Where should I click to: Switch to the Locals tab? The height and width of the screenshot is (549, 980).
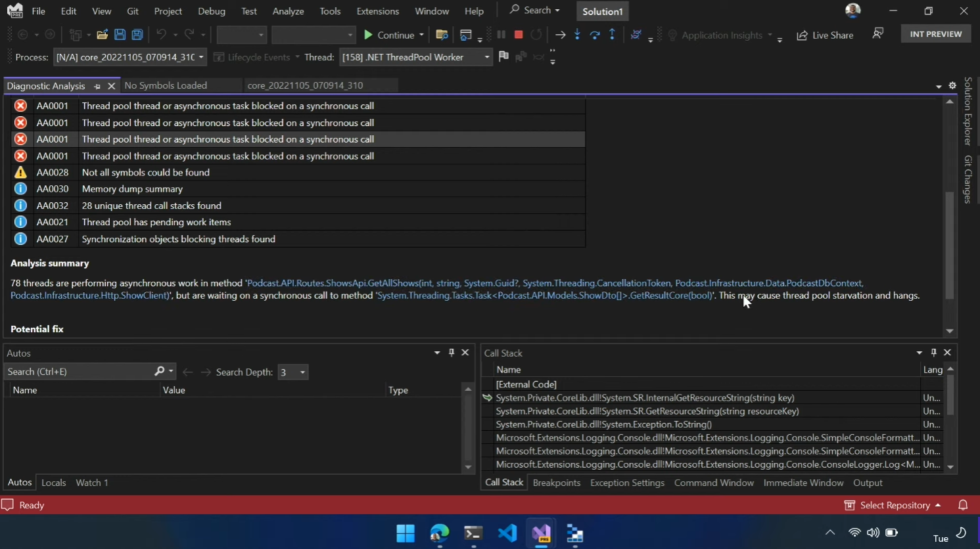tap(53, 483)
